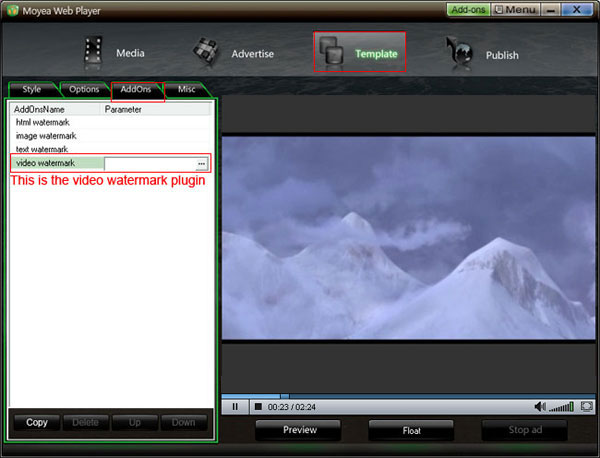Adjust the volume level bars
The height and width of the screenshot is (458, 600).
tap(561, 407)
